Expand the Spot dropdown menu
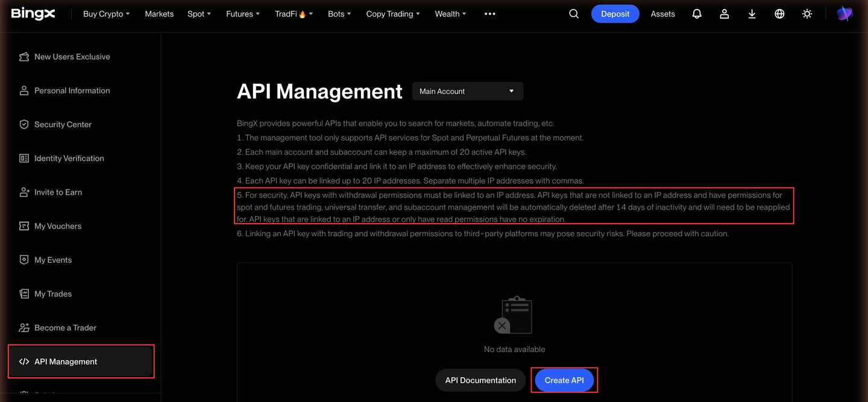This screenshot has width=868, height=402. click(199, 14)
